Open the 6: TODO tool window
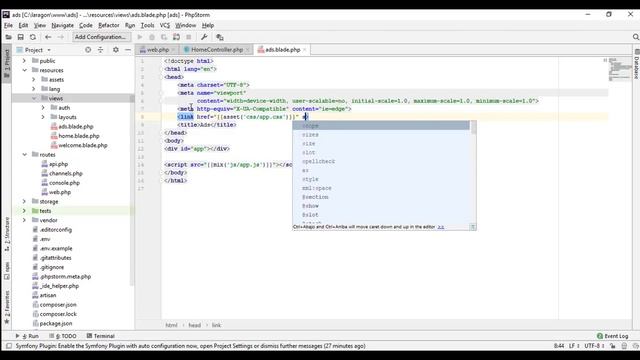Screen dimensions: 640x360 click(x=63, y=336)
